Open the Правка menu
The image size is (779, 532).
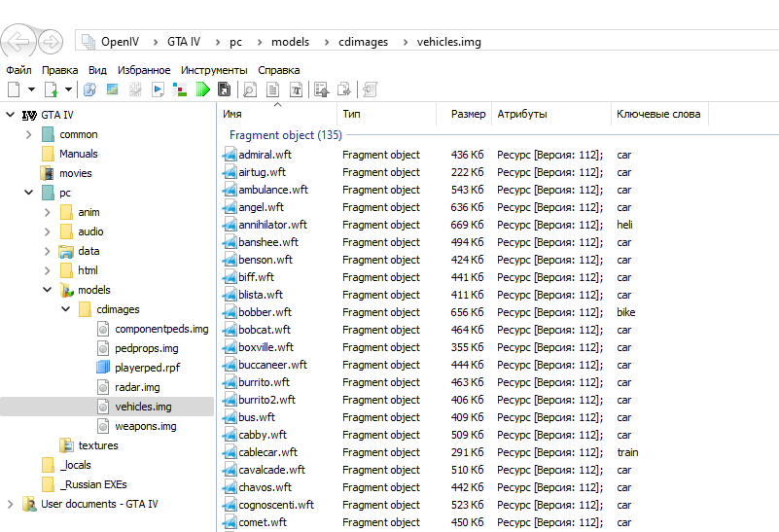click(x=59, y=70)
